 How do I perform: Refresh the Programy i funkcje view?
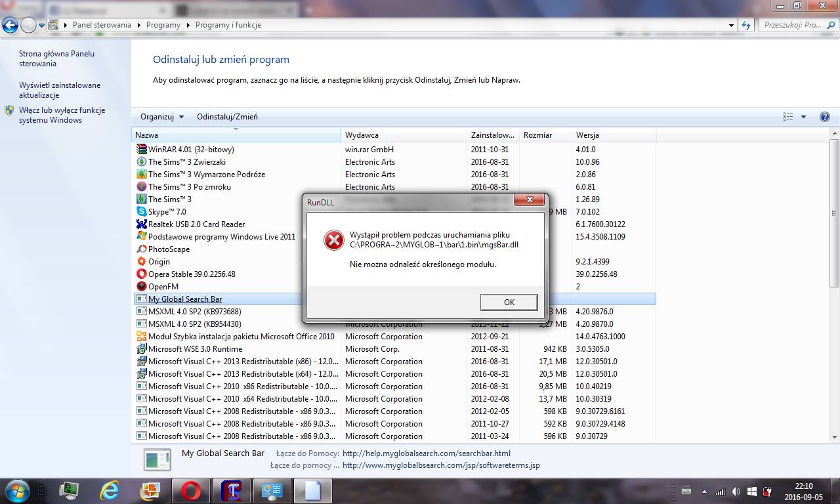tap(746, 25)
